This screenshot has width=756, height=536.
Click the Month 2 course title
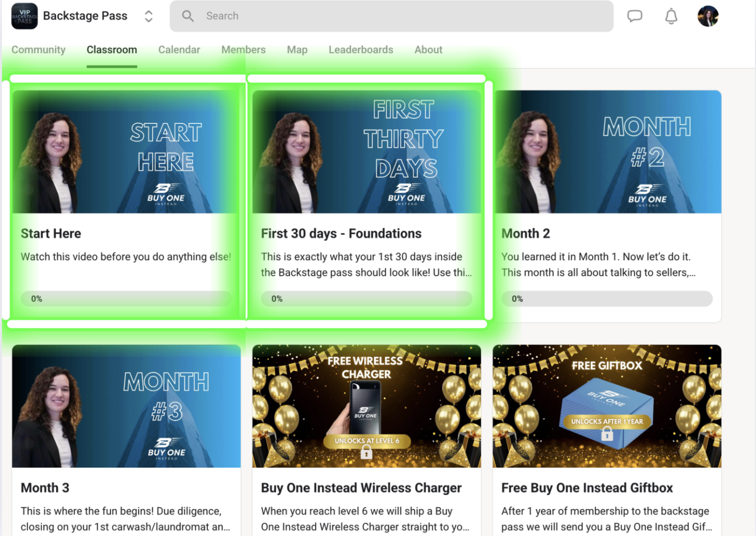pos(526,233)
